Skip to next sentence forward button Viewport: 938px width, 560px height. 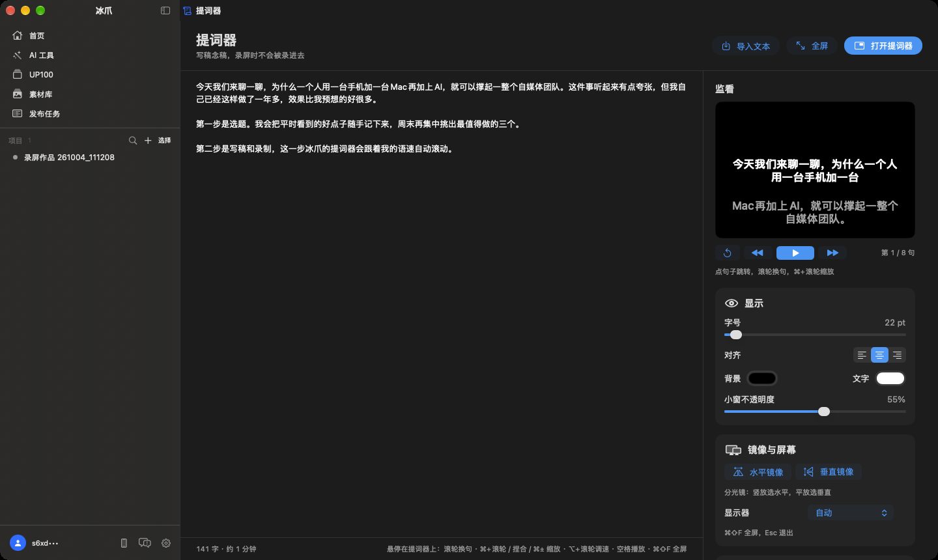[x=832, y=253]
